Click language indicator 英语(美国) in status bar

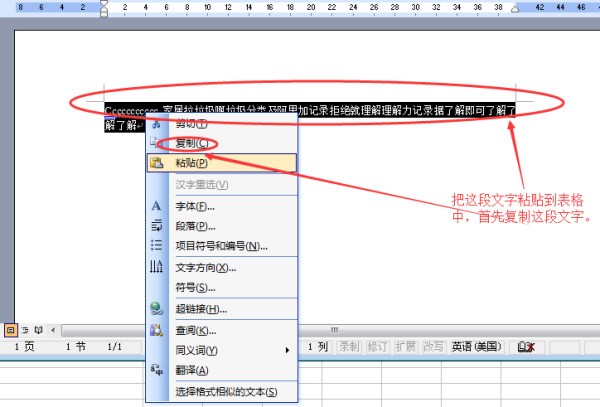coord(476,346)
